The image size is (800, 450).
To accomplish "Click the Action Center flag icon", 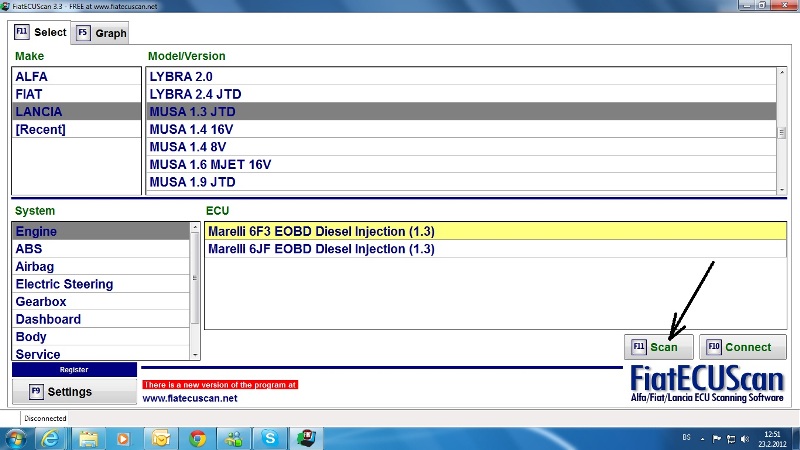I will tap(716, 439).
